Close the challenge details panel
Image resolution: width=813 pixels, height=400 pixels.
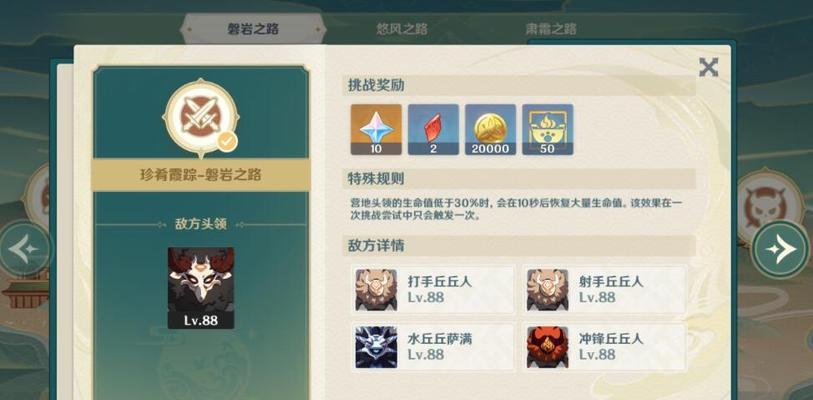(x=708, y=67)
